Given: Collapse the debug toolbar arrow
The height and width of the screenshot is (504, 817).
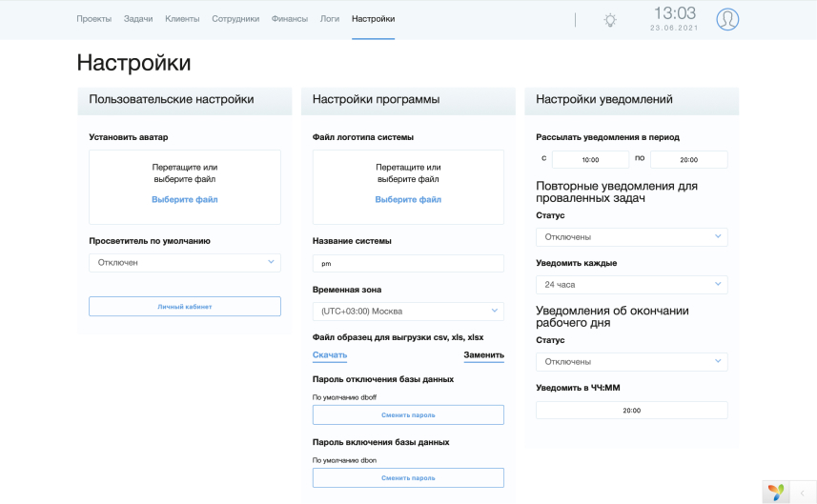Looking at the screenshot, I should point(803,493).
